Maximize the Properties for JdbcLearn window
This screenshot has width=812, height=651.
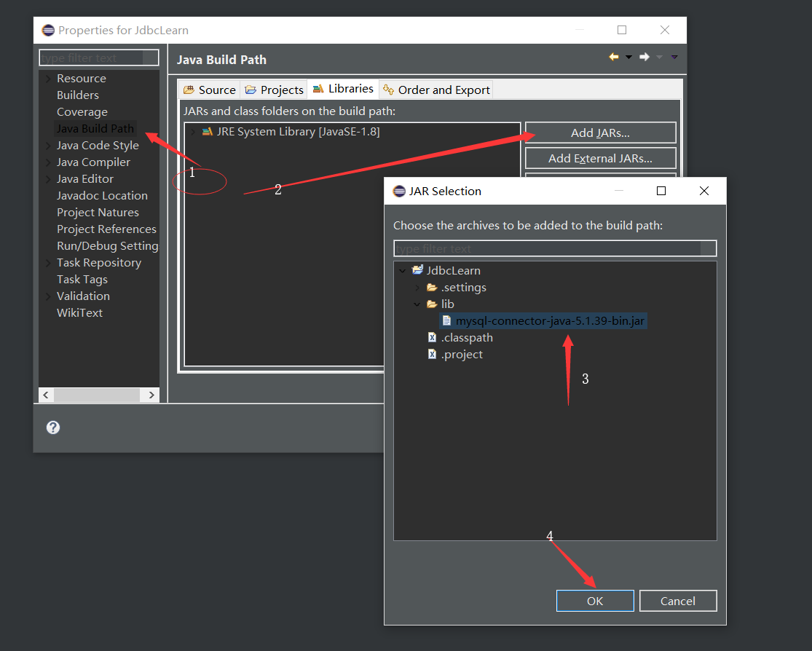(622, 30)
